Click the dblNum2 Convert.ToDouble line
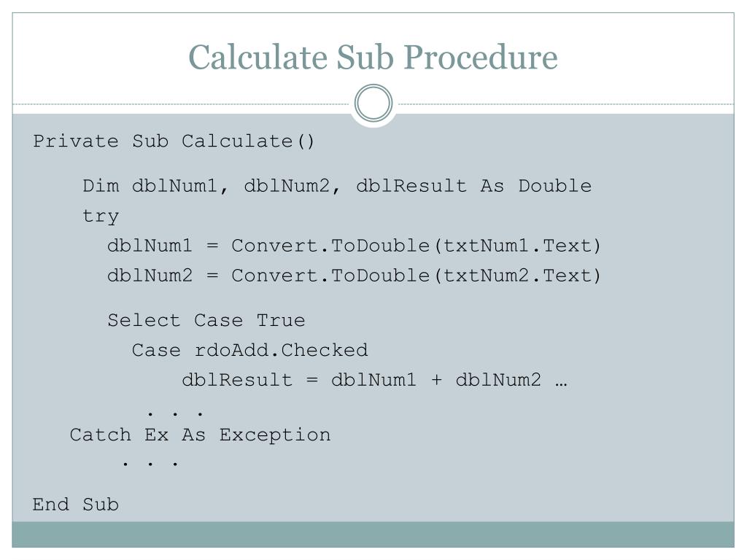Viewport: 747px width, 560px height. [x=354, y=276]
